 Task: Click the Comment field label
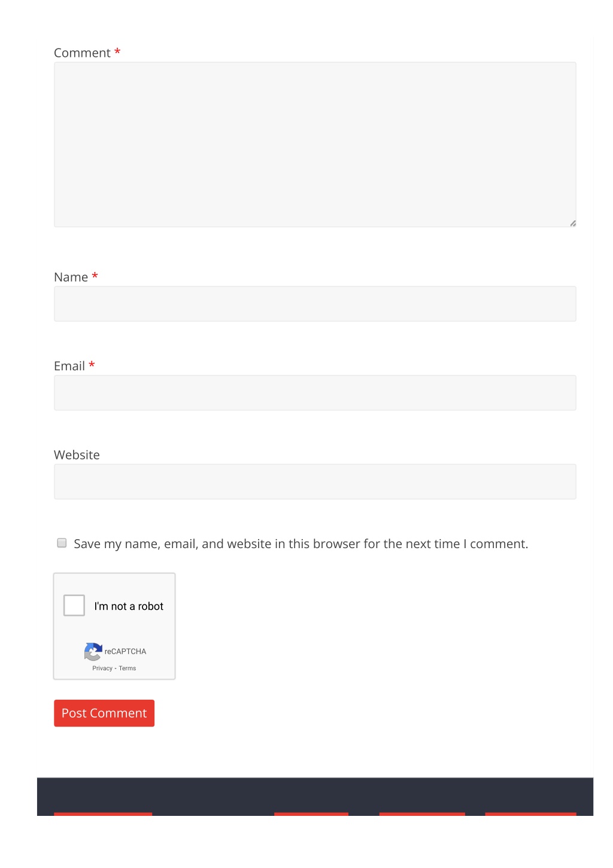(x=82, y=53)
